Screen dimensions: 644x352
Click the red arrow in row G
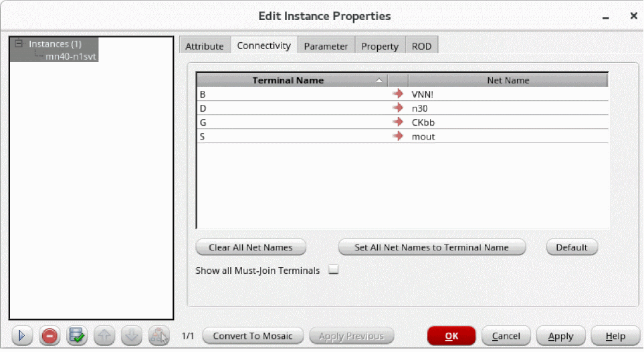tap(398, 122)
